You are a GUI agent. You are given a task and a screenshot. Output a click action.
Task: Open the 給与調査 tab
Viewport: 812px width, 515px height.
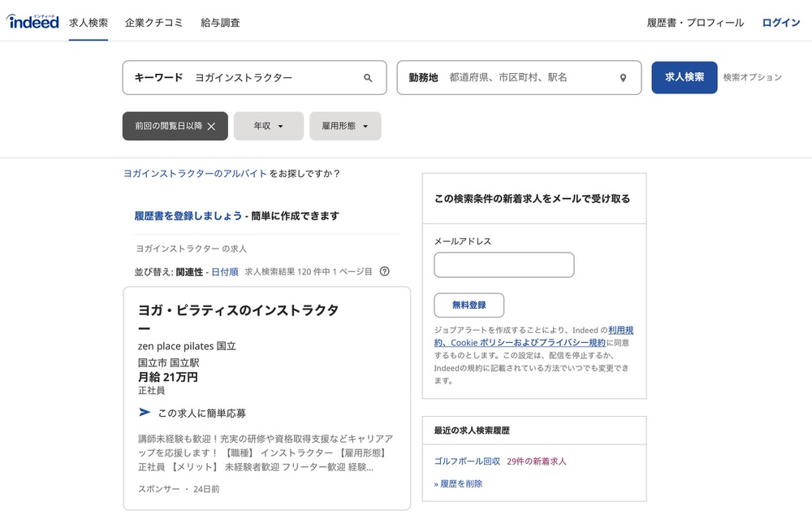point(220,23)
